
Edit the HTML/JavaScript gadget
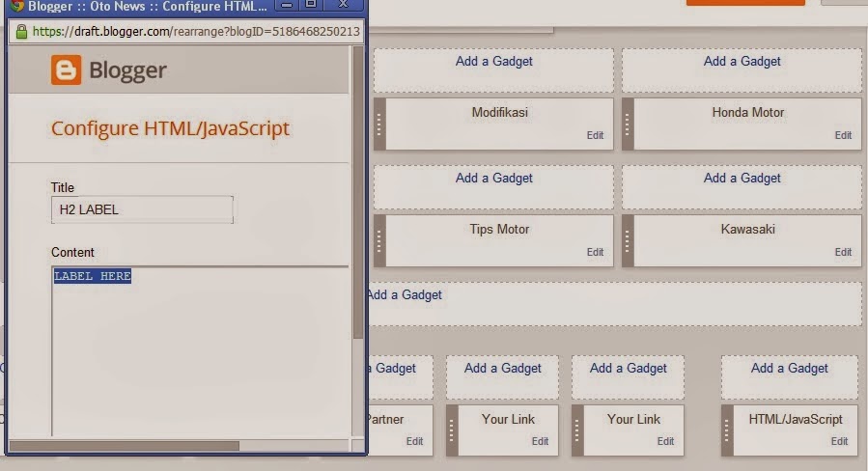[839, 442]
